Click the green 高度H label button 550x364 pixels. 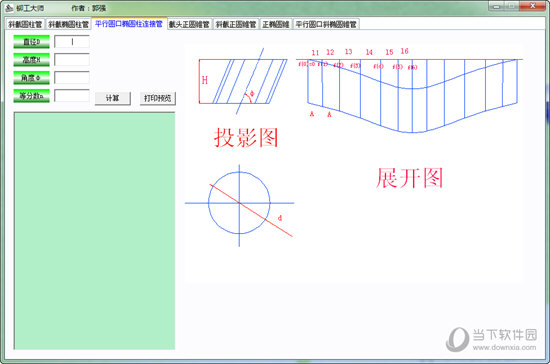32,60
